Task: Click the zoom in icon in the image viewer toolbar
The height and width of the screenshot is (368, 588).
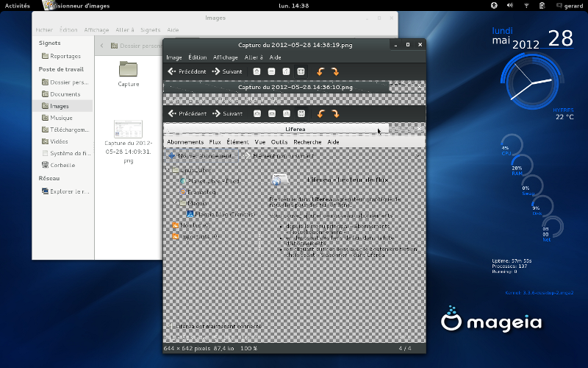Action: coord(257,71)
